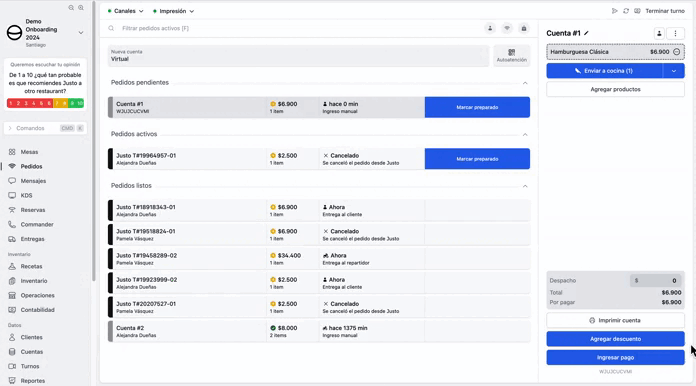Click the customer display icon beside Terminar turno
Screen dimensions: 696x386
point(637,11)
